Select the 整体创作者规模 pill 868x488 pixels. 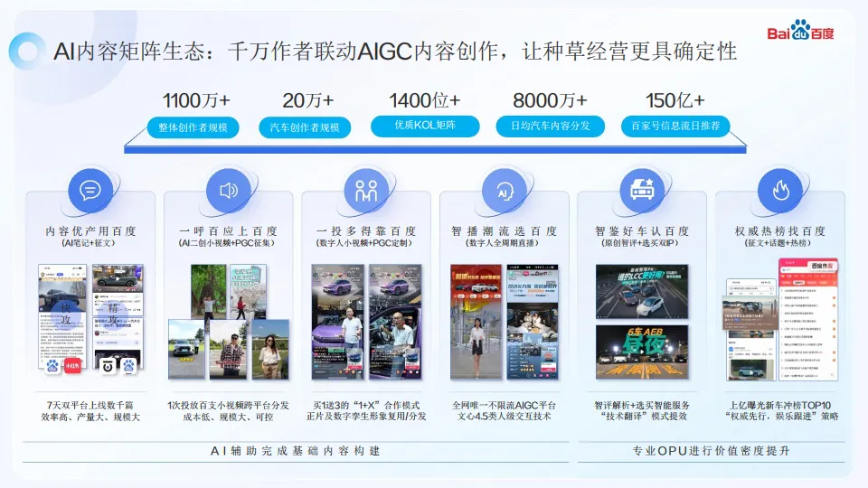point(193,127)
